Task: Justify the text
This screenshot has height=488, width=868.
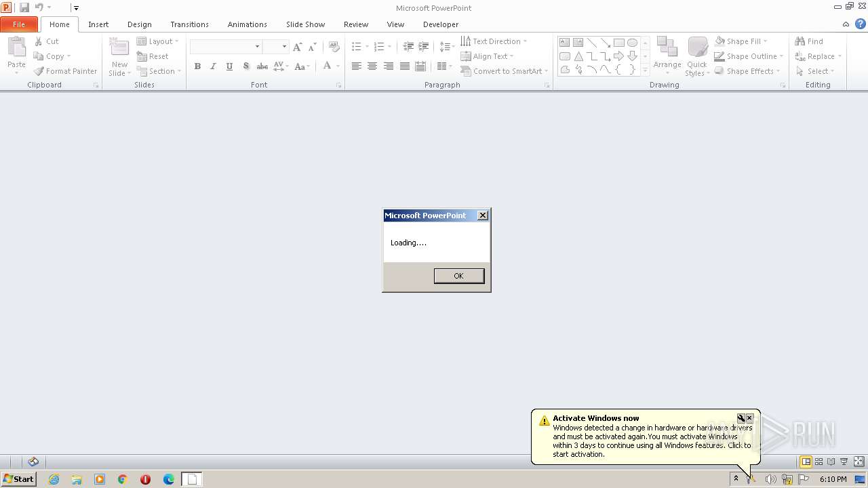Action: click(405, 66)
